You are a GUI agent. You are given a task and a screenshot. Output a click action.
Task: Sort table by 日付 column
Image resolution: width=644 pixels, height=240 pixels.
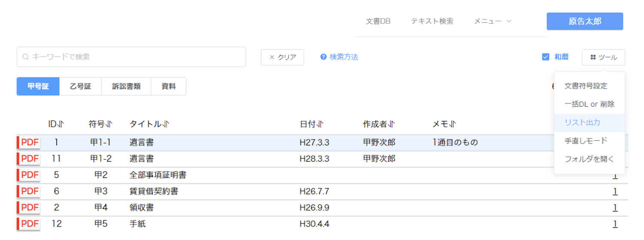311,124
